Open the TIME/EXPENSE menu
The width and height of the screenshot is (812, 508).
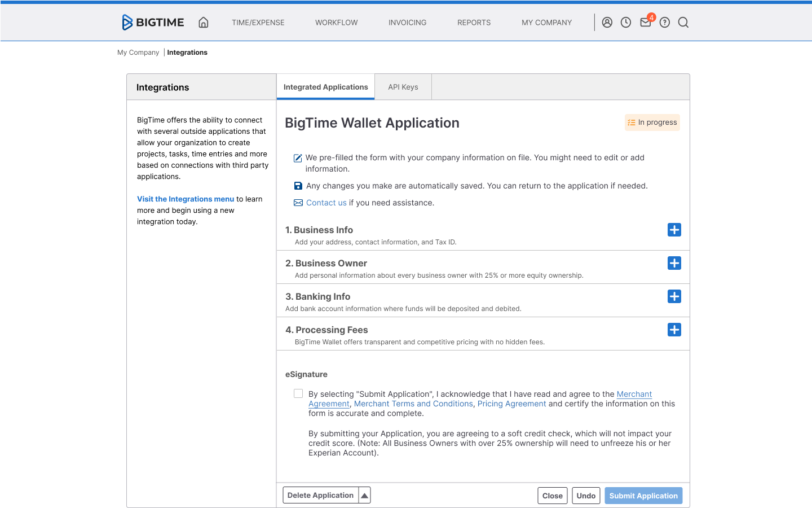click(x=258, y=23)
